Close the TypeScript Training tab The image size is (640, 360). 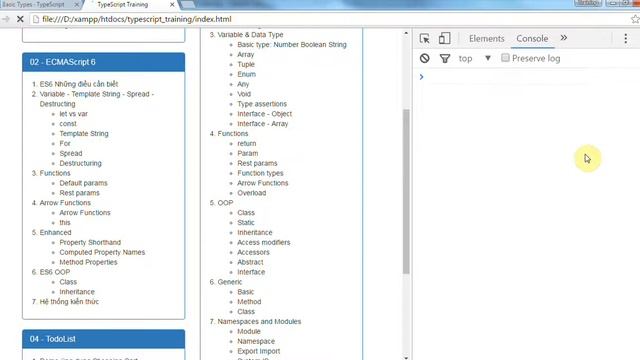click(172, 5)
